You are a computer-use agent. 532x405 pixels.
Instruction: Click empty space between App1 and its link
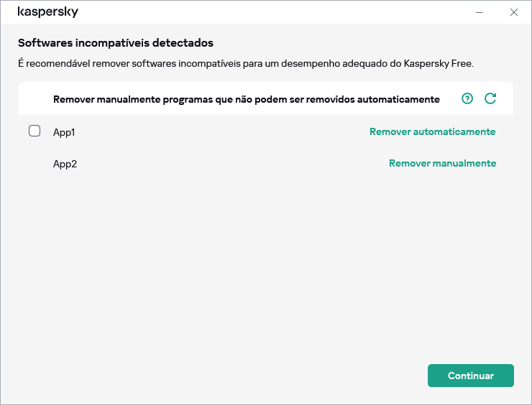216,132
